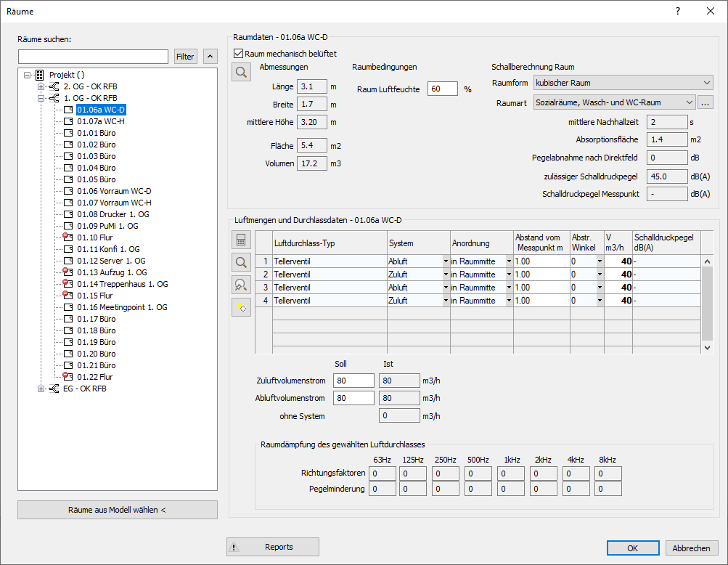
Task: Click the magnifier-with-pin icon beside the table
Action: click(242, 285)
